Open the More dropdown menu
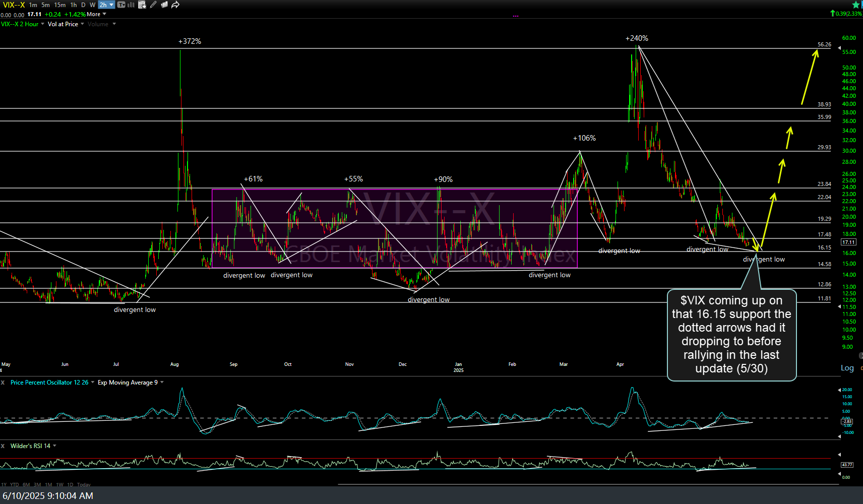Screen dimensions: 863x504 [x=95, y=14]
